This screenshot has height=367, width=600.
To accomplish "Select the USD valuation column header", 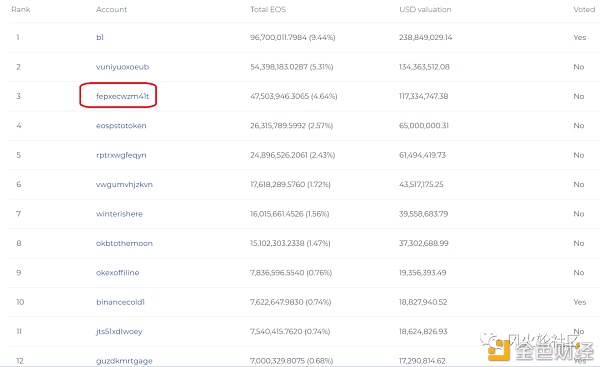I will [425, 10].
